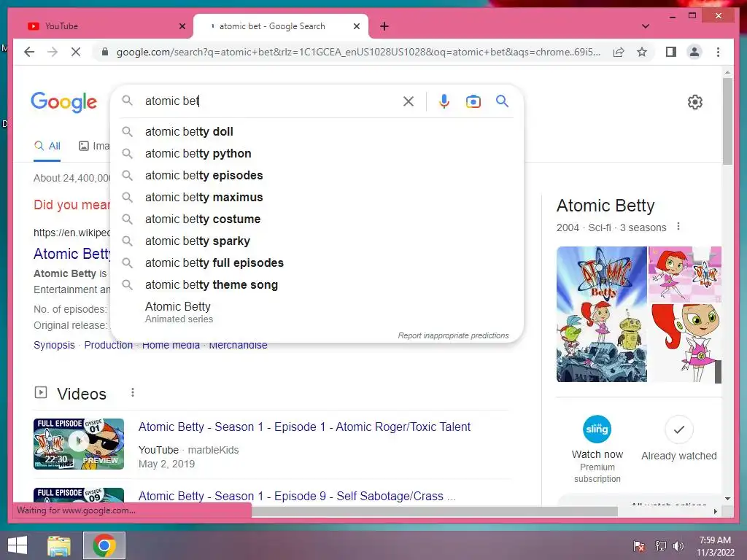Toggle the Already watched checkmark
747x560 pixels.
click(679, 429)
